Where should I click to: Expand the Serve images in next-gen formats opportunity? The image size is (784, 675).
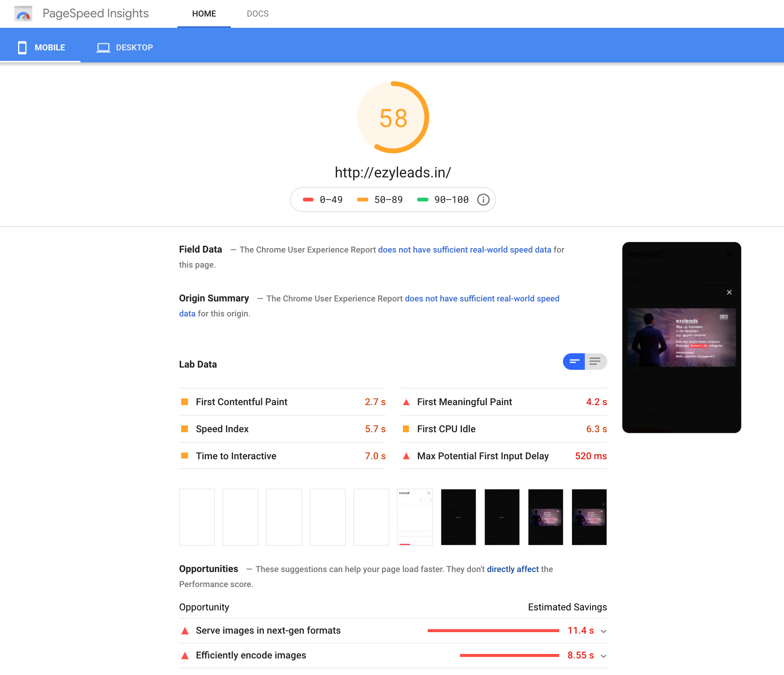pos(603,630)
